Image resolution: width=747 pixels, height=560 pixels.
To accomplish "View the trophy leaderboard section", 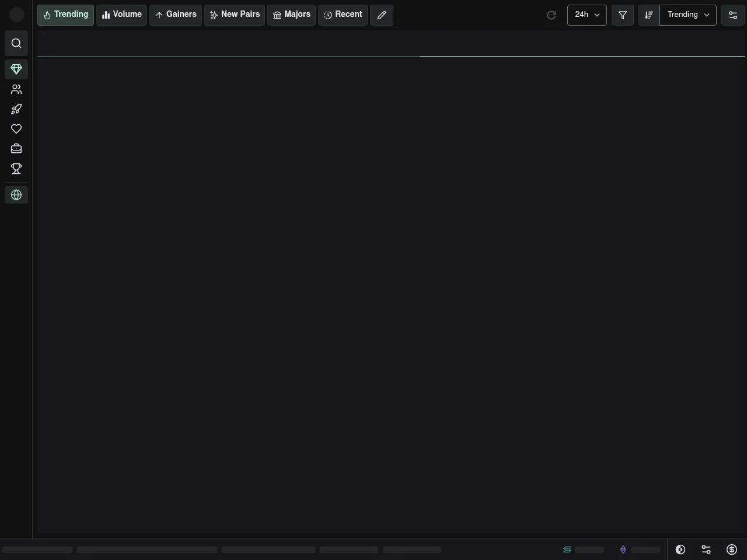I will click(16, 168).
